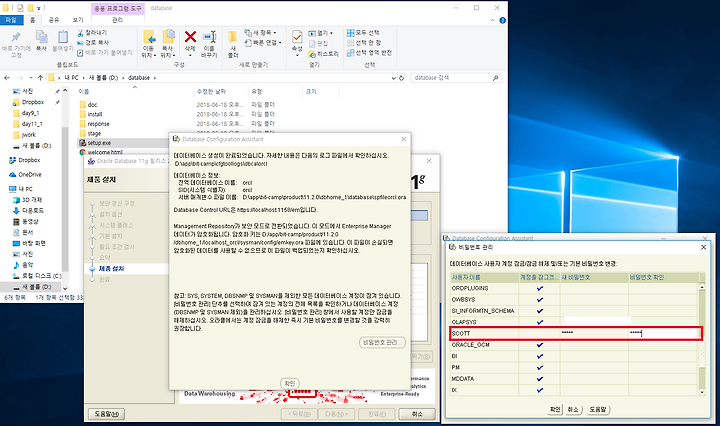
Task: Switch to the 공유 (Share) tab
Action: pyautogui.click(x=54, y=20)
